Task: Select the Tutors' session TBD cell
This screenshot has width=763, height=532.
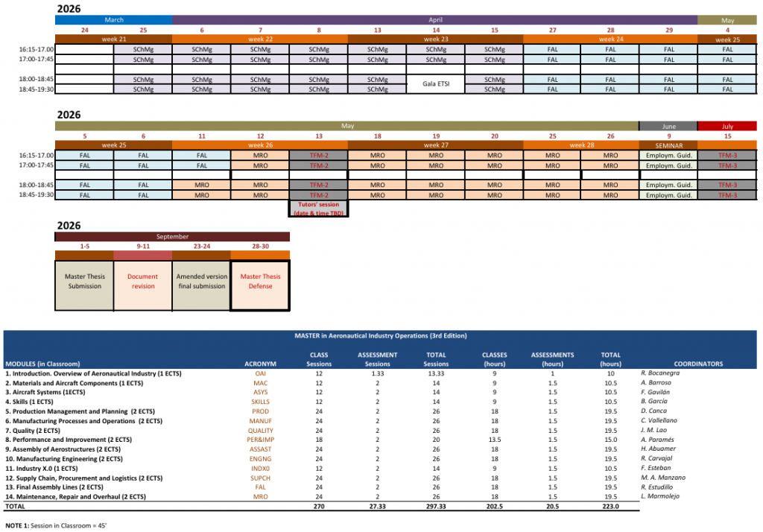Action: click(318, 208)
